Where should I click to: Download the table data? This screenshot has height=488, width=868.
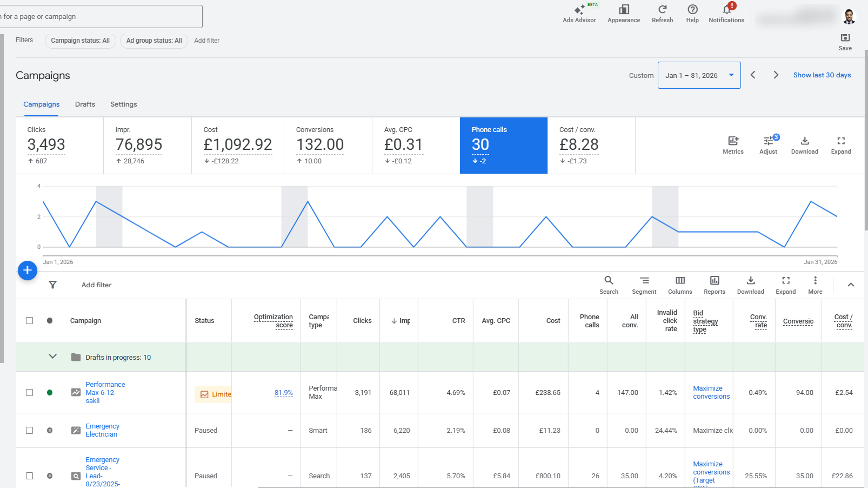pos(751,285)
